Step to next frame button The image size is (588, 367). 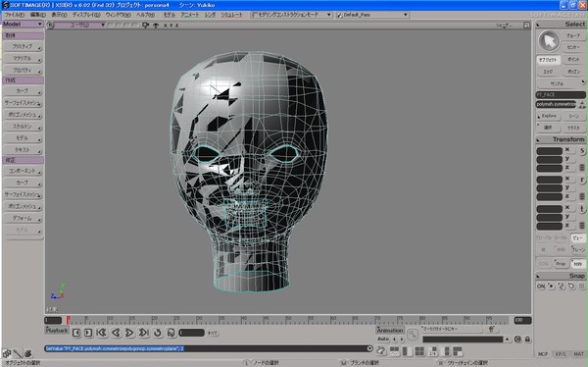[x=88, y=333]
